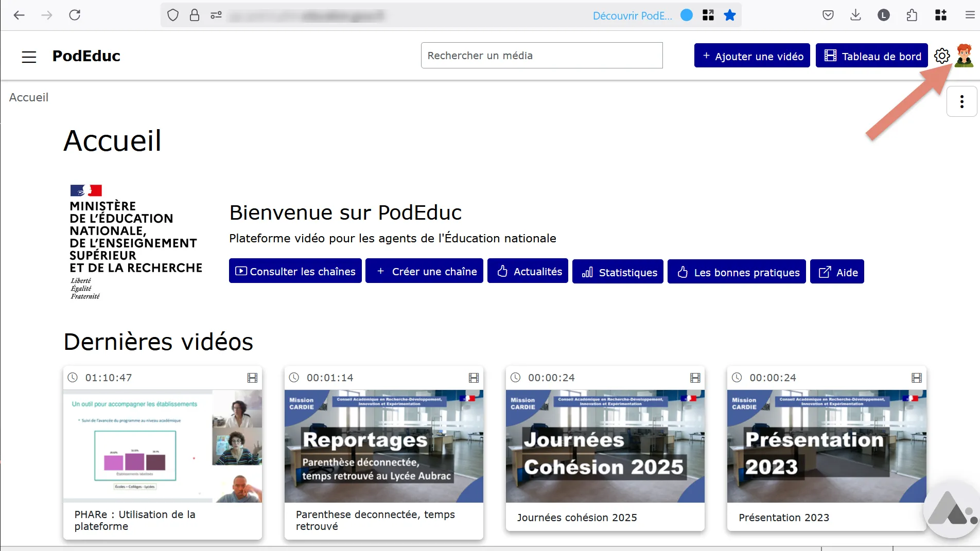This screenshot has height=551, width=980.
Task: Click the grid extension icon in toolbar
Action: tap(941, 15)
